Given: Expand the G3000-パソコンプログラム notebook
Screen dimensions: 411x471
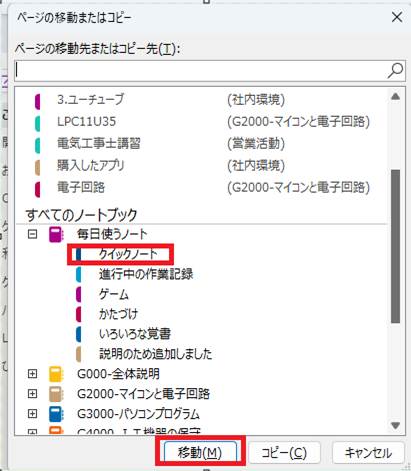Looking at the screenshot, I should tap(32, 414).
